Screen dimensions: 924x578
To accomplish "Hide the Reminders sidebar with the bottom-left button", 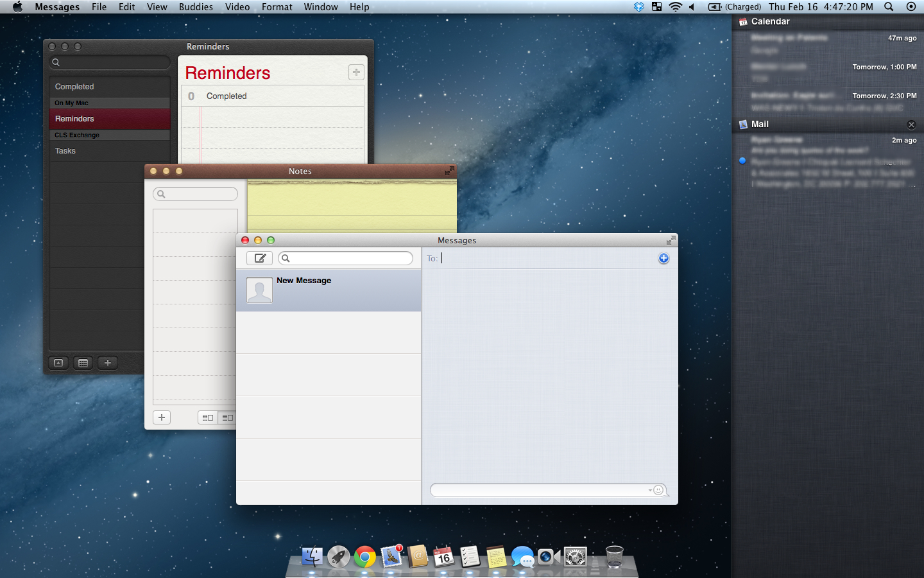I will pos(58,363).
